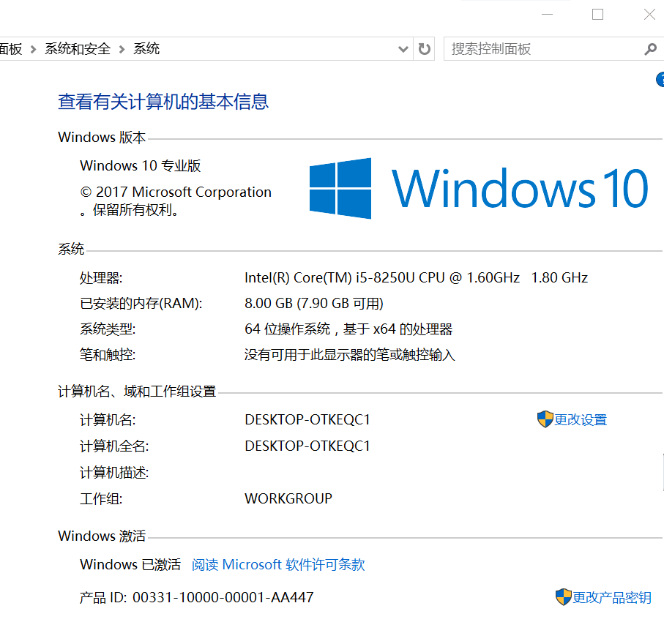Viewport: 664px width, 644px height.
Task: Click the refresh button beside the address bar
Action: pos(424,49)
